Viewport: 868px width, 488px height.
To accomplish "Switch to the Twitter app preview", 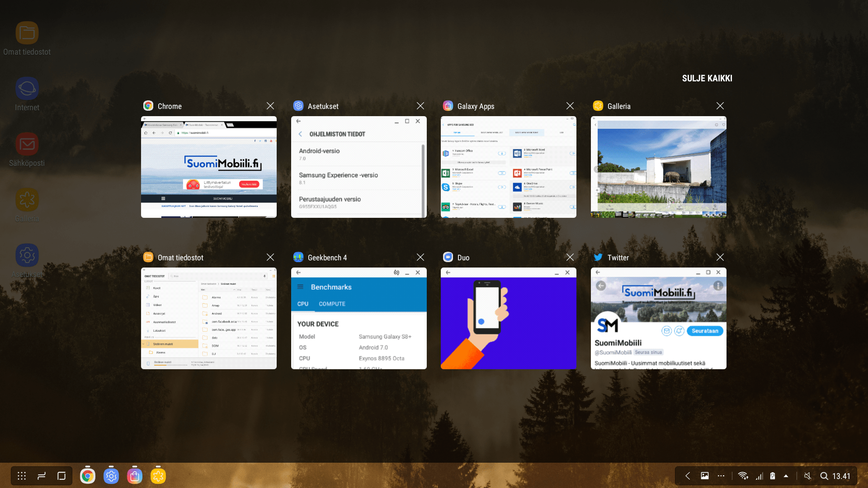I will 658,319.
